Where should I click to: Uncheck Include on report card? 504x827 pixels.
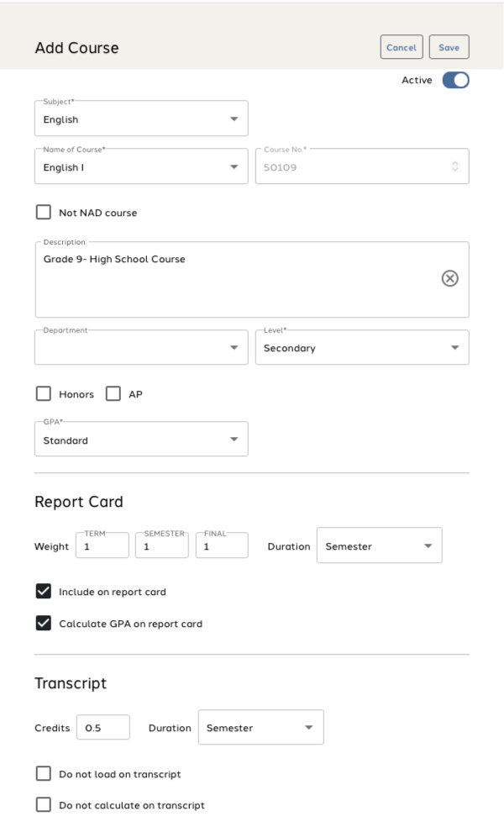44,592
